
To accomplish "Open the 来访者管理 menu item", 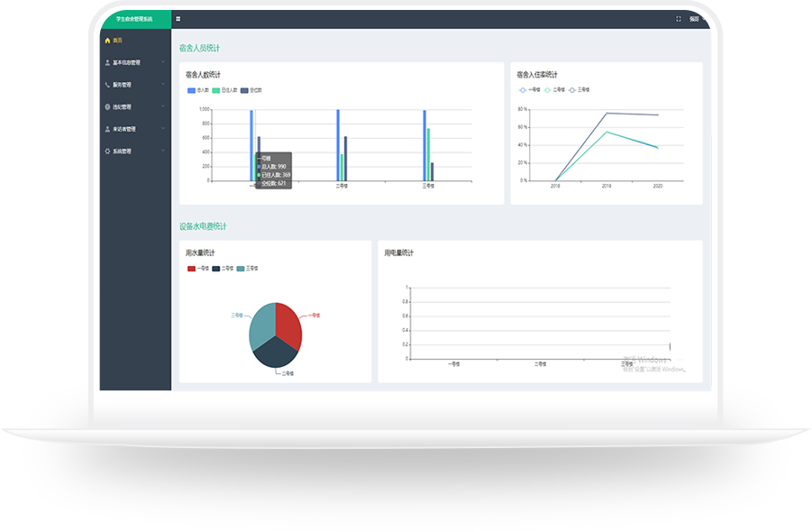I will [x=124, y=129].
